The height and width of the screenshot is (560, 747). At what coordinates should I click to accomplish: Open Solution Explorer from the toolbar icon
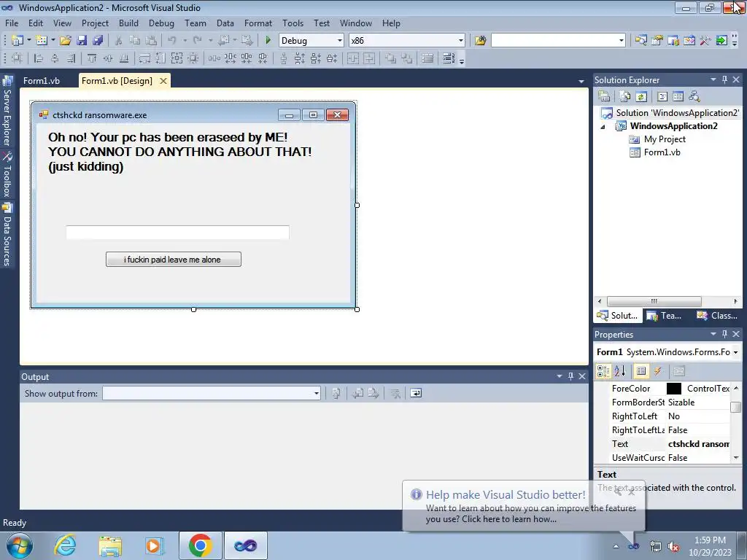coord(641,41)
